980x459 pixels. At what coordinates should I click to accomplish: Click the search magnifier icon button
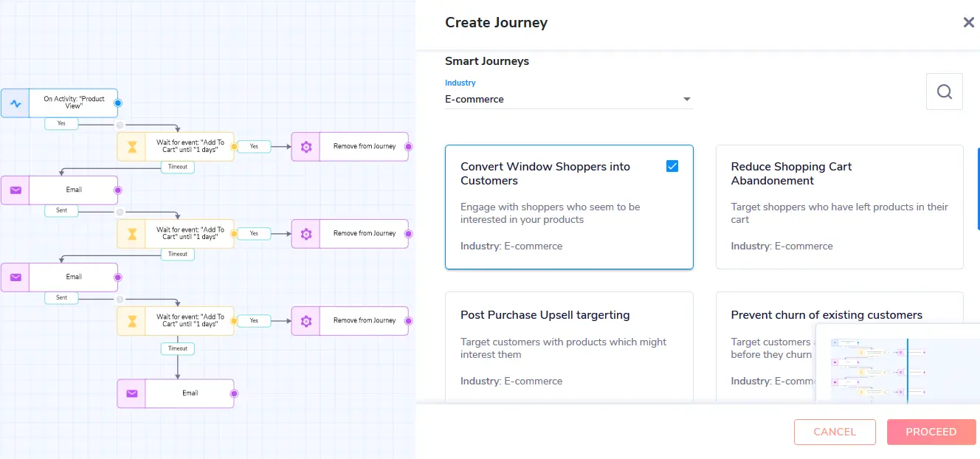[x=945, y=92]
